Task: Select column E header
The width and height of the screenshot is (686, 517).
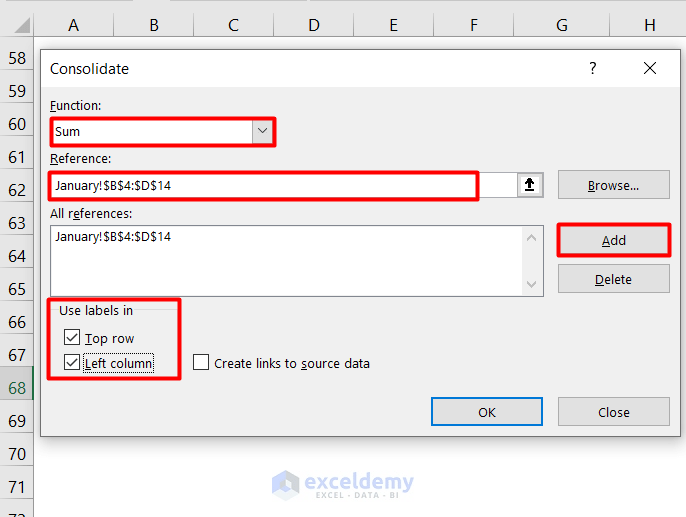Action: tap(393, 25)
